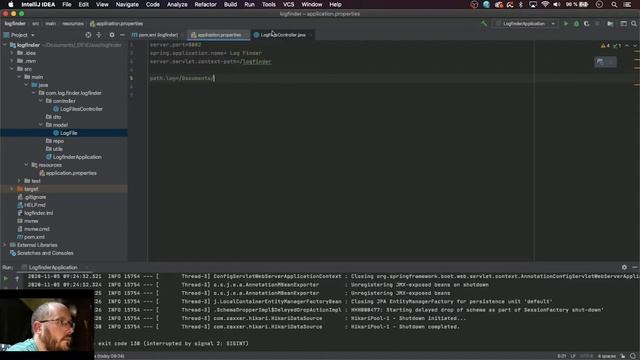Toggle read-only lock icon in status bar
The width and height of the screenshot is (640, 360).
[623, 356]
